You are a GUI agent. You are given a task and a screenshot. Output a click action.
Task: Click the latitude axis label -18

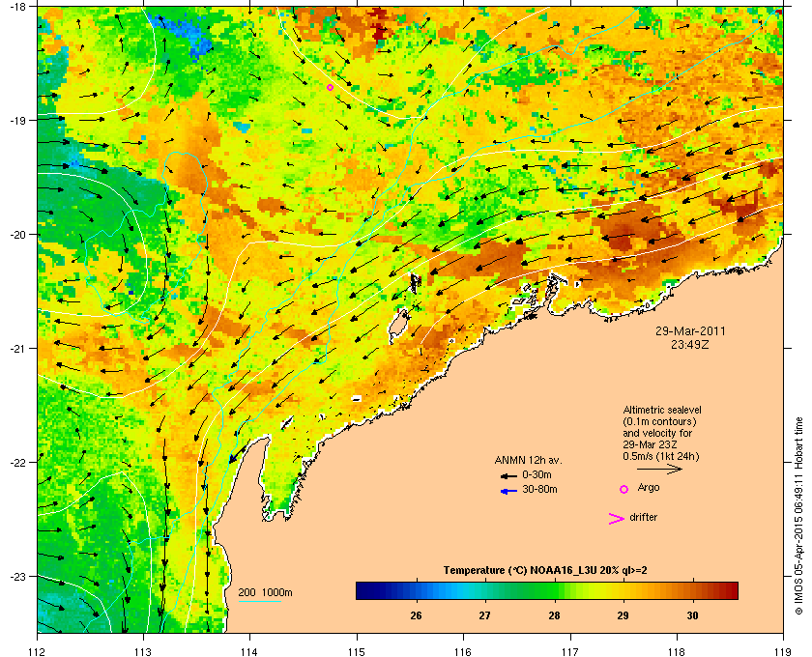17,7
